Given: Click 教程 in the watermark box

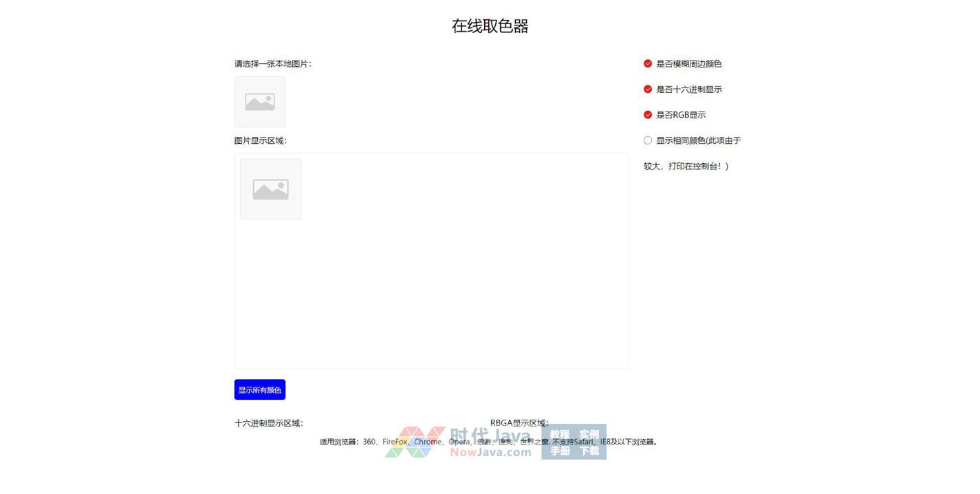Looking at the screenshot, I should [x=560, y=434].
